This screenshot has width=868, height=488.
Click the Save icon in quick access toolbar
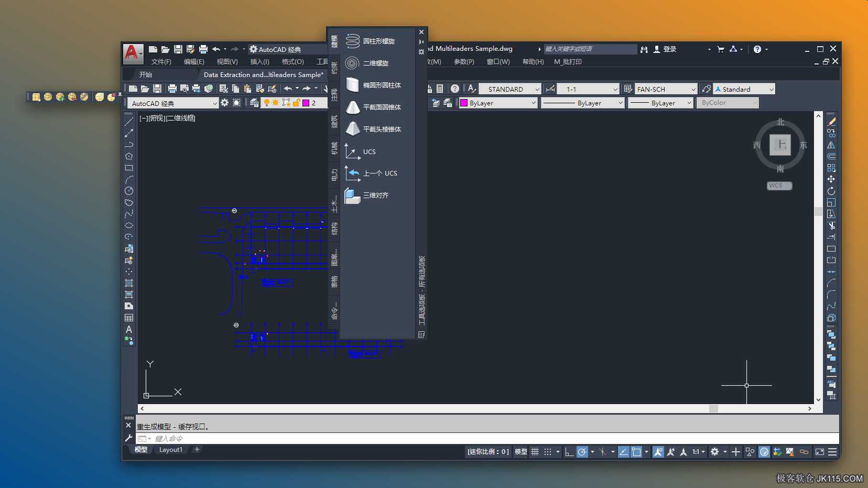point(178,49)
